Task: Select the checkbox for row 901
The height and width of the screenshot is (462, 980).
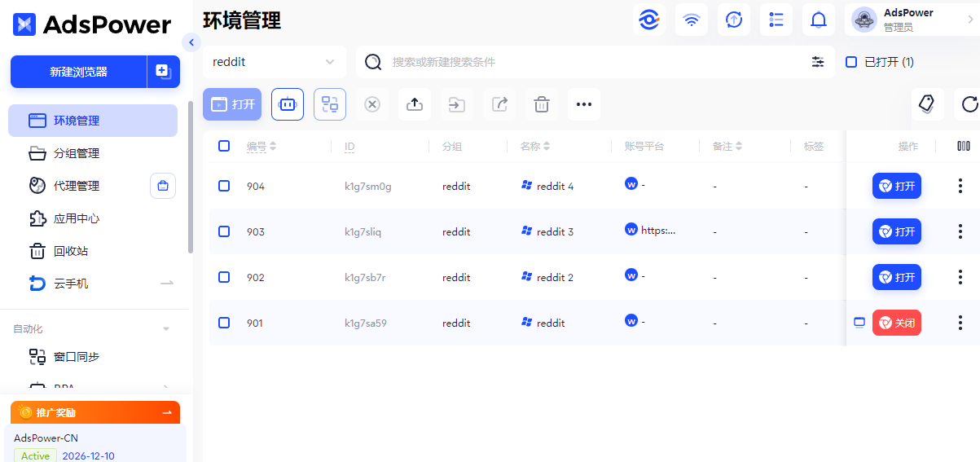Action: point(224,323)
